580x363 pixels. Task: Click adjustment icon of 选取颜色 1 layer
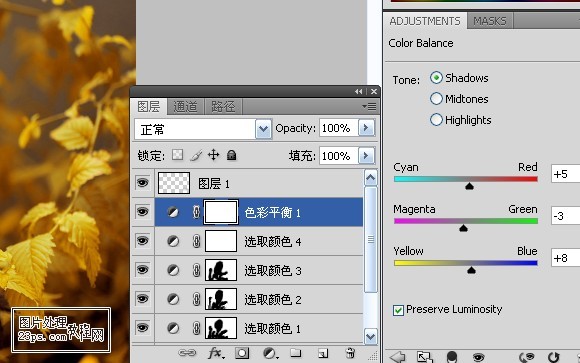173,328
